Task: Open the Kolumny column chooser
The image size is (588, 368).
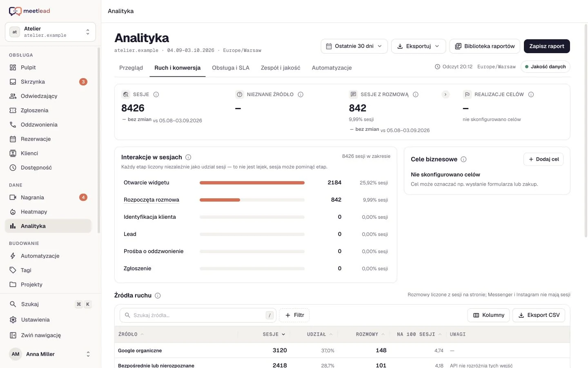Action: 488,315
